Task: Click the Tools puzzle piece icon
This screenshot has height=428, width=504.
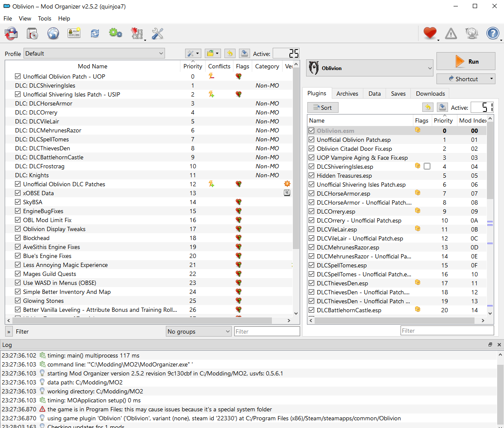Action: point(137,33)
